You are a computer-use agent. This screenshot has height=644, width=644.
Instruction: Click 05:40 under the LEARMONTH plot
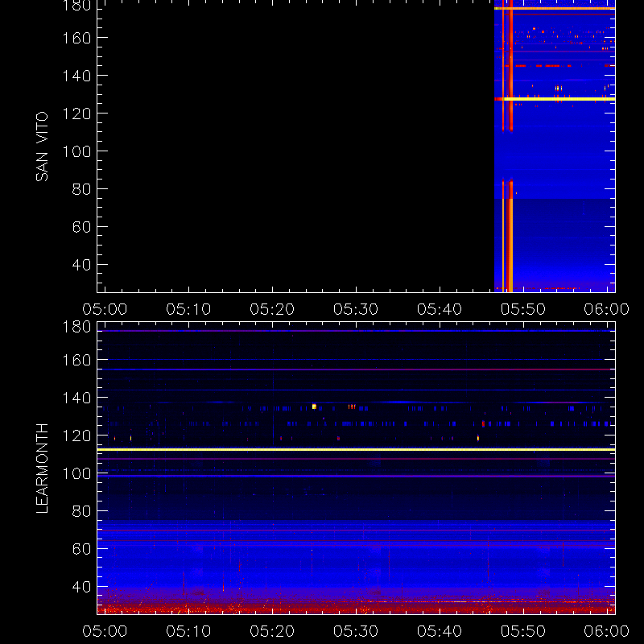click(x=440, y=631)
